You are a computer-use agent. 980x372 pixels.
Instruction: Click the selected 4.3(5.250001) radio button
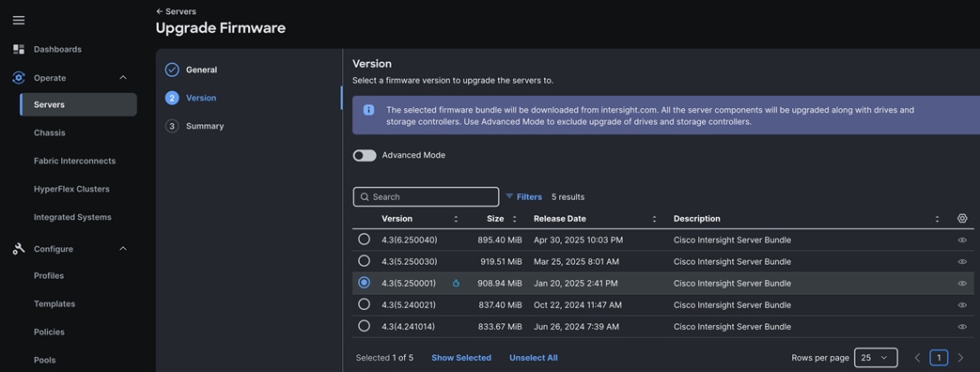(x=364, y=283)
